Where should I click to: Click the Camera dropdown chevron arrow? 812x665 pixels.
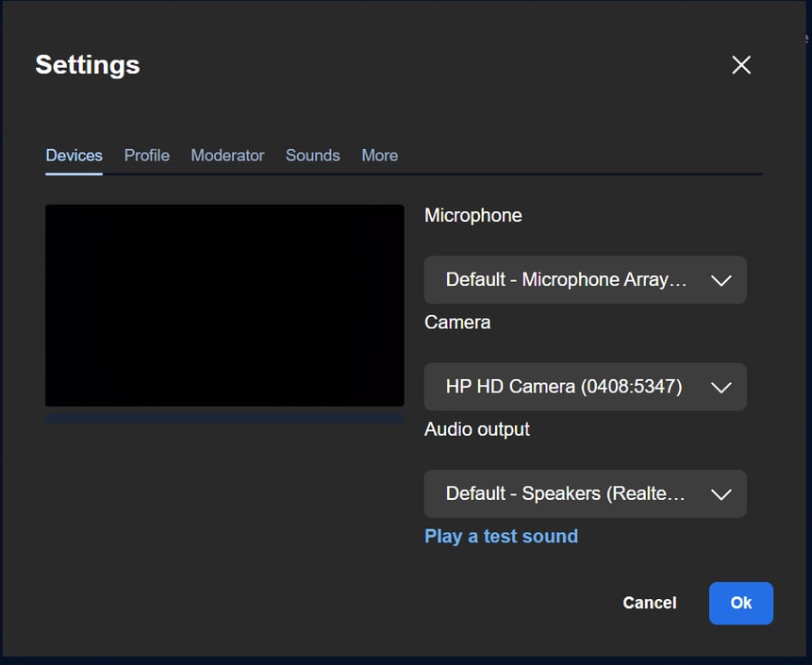[x=721, y=387]
